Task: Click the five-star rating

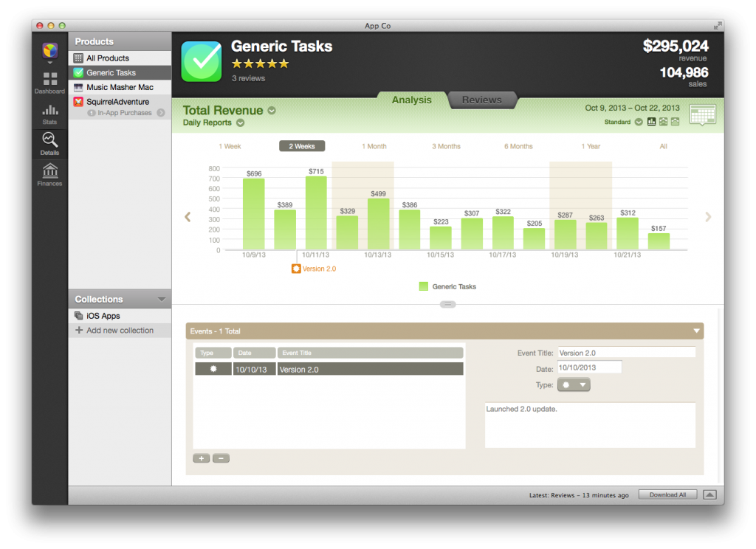Action: click(260, 63)
